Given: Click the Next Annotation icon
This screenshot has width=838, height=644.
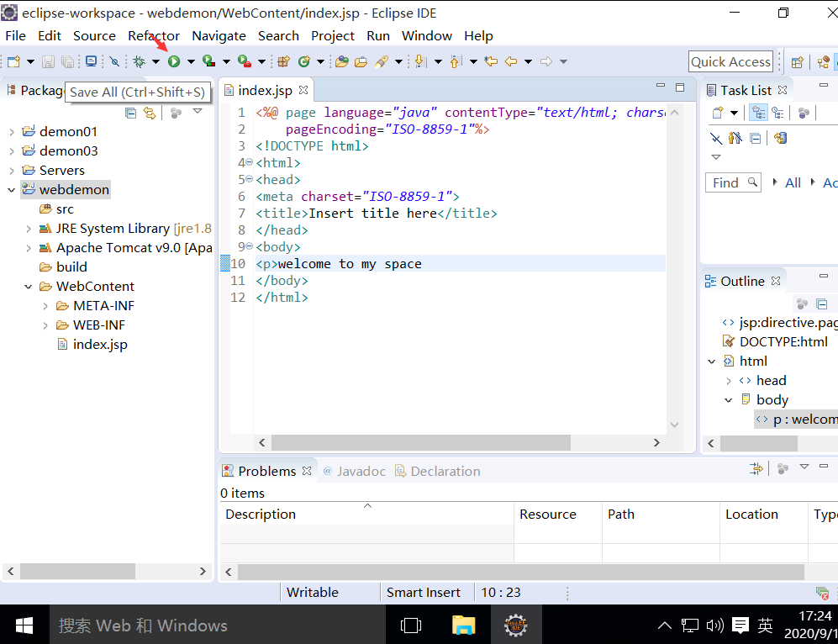Looking at the screenshot, I should click(420, 61).
